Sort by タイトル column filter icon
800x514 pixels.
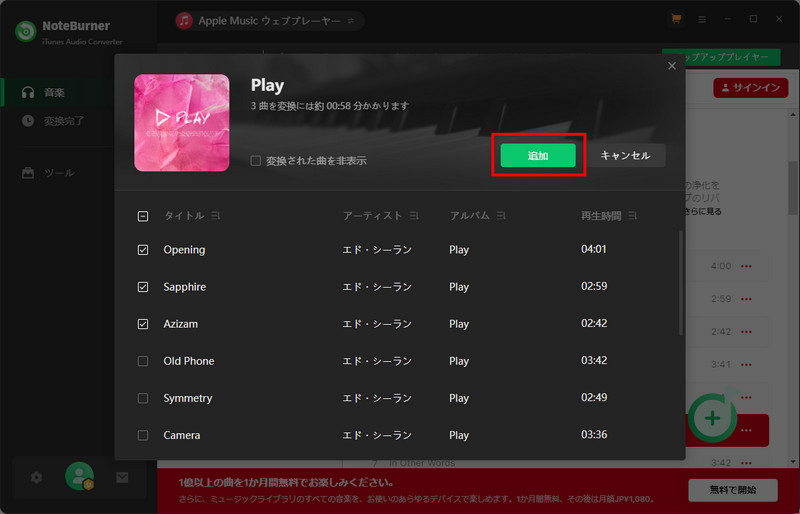pyautogui.click(x=216, y=216)
